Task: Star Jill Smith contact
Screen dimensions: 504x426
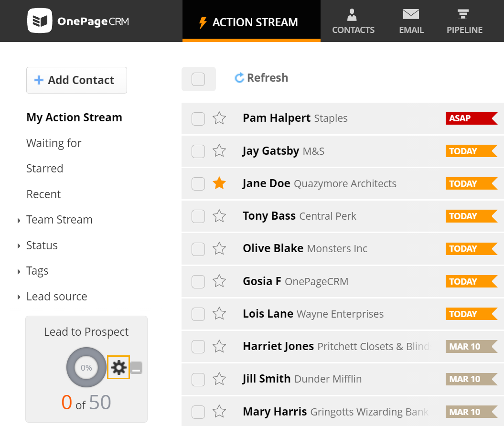Action: tap(219, 379)
